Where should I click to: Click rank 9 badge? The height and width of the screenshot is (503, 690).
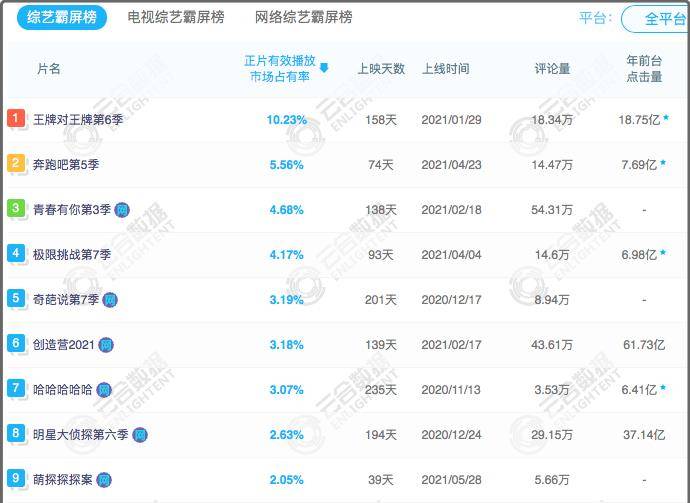[15, 478]
